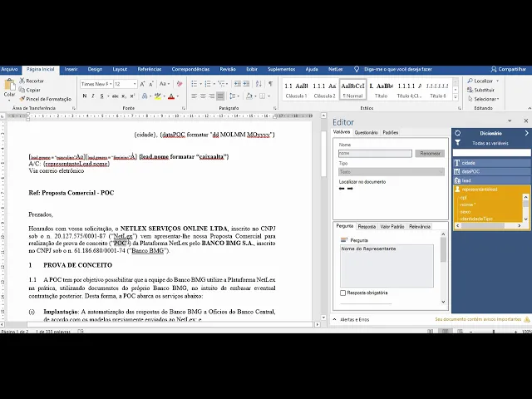Open the Resposta tab
Screen dimensions: 532x399
pos(367,227)
